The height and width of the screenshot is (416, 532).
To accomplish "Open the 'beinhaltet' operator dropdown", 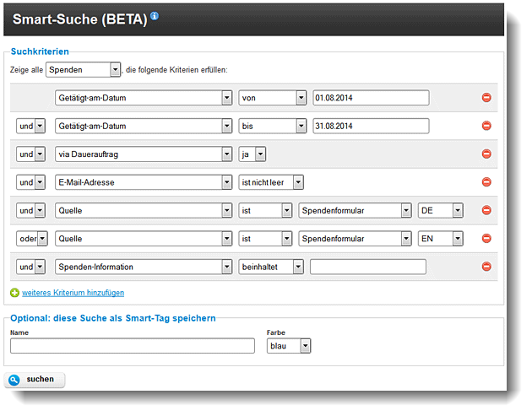I will pyautogui.click(x=271, y=267).
